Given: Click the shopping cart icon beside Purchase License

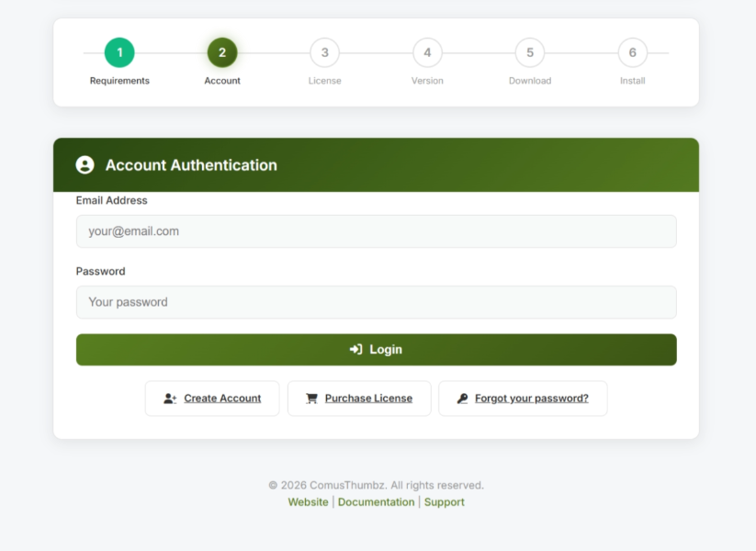Looking at the screenshot, I should [x=311, y=399].
